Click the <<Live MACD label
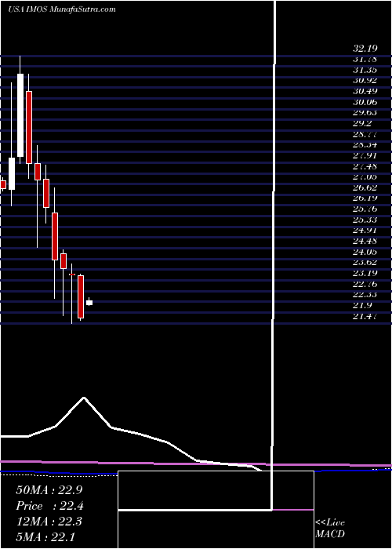This screenshot has height=549, width=392. [330, 528]
